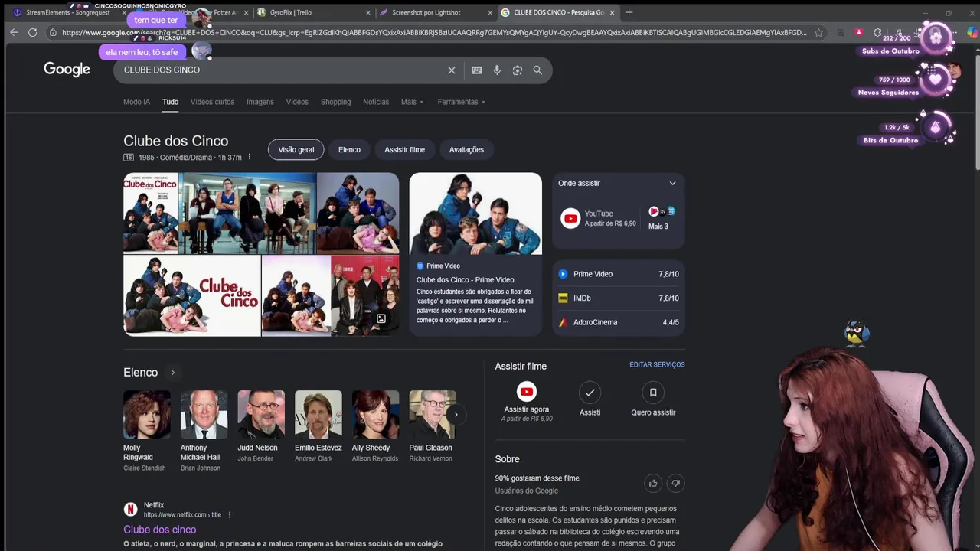Screen dimensions: 980x551
Task: Open the Prime Video 7,8/10 rating row
Action: point(619,274)
